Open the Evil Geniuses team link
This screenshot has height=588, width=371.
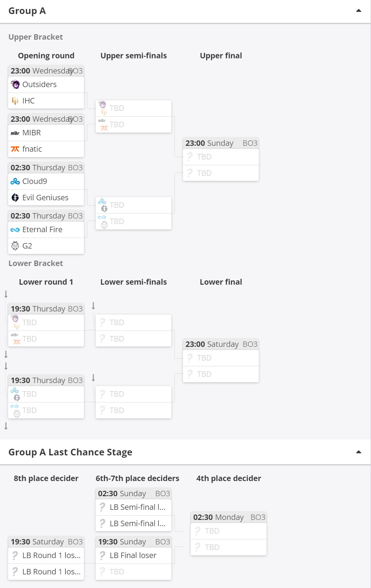pos(45,198)
